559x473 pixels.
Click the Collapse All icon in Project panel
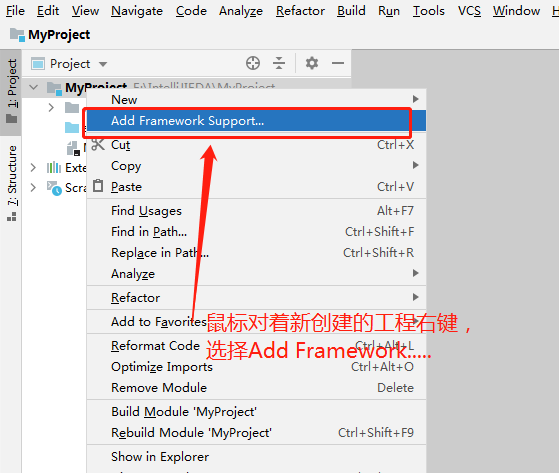click(279, 63)
